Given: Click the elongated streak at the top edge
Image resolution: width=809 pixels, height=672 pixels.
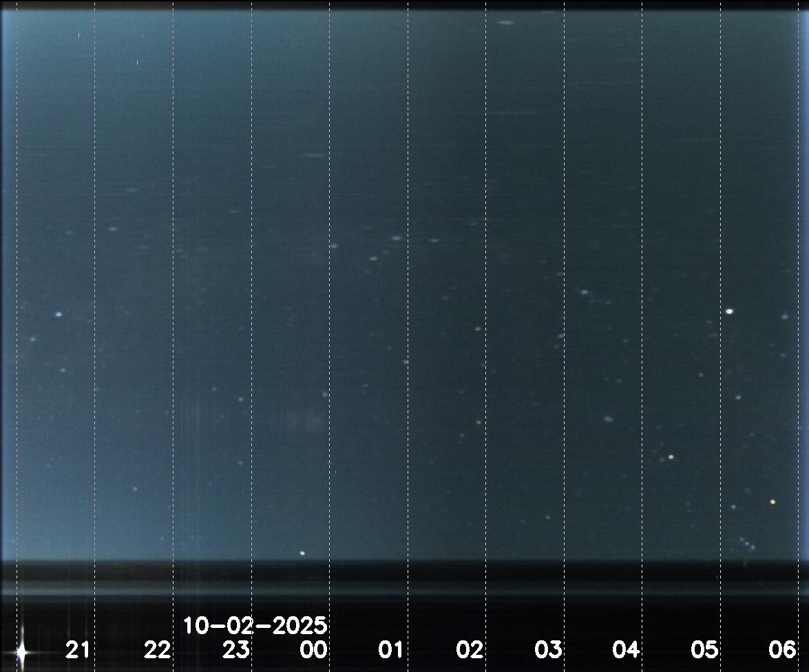Looking at the screenshot, I should click(505, 23).
